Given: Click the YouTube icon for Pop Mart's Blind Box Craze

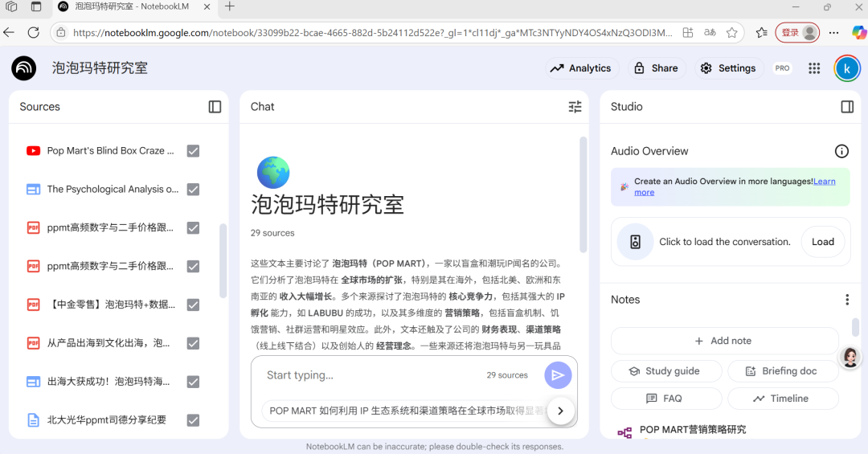Looking at the screenshot, I should click(33, 150).
